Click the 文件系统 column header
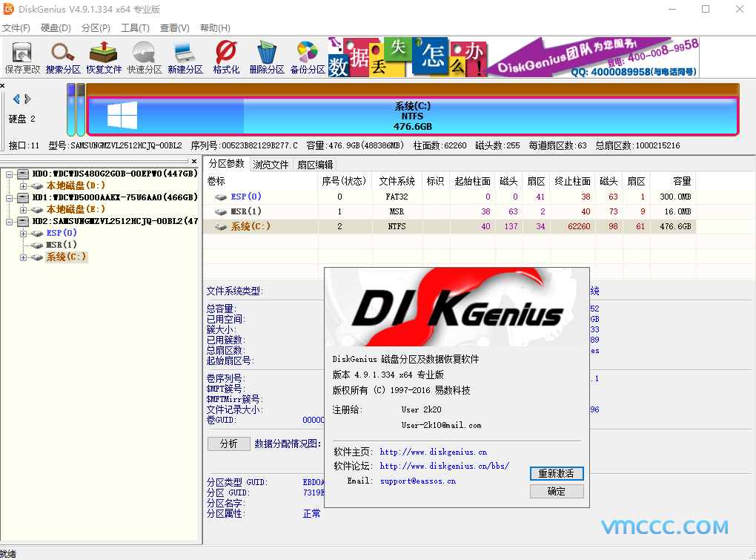This screenshot has height=560, width=756. tap(397, 181)
